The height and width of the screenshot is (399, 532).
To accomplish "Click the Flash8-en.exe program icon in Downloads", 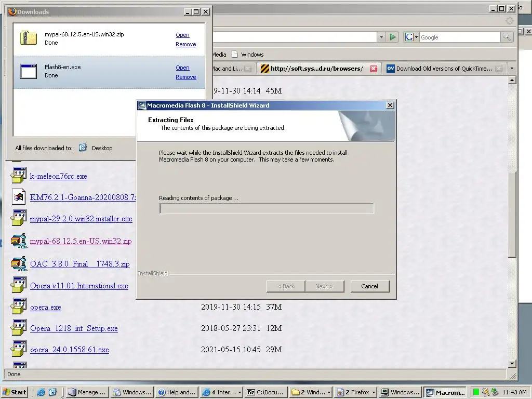I will [29, 71].
